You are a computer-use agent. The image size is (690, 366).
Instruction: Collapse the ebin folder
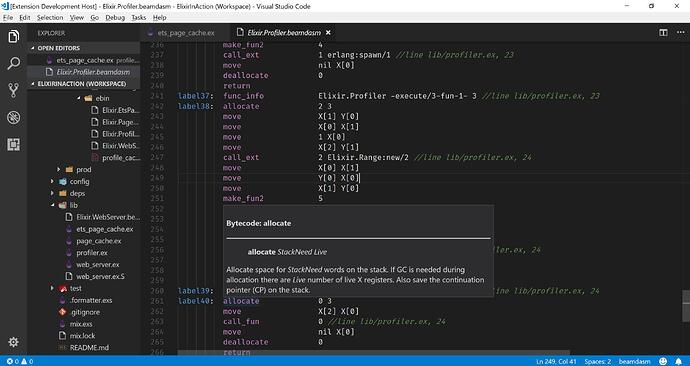point(102,98)
